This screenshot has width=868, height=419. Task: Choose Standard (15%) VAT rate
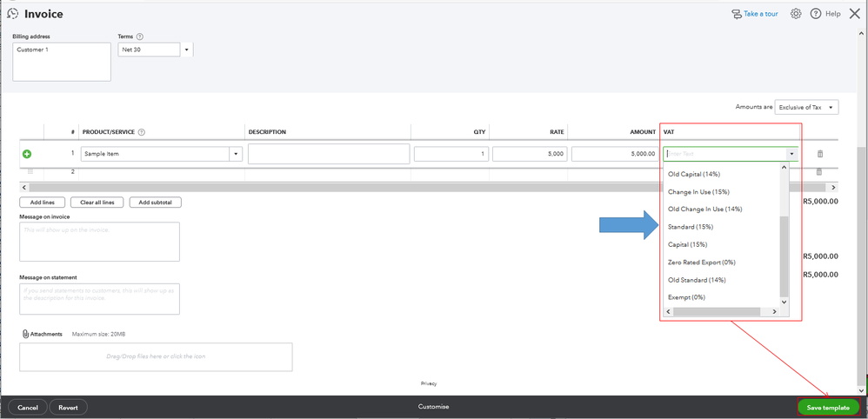point(691,227)
